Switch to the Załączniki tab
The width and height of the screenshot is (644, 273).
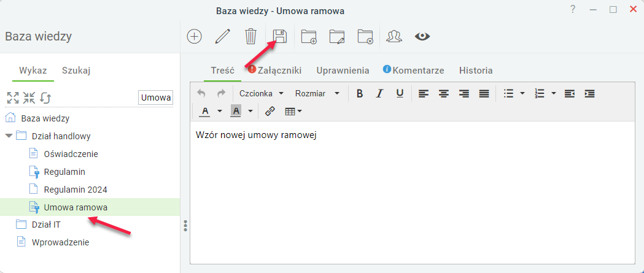pos(279,70)
